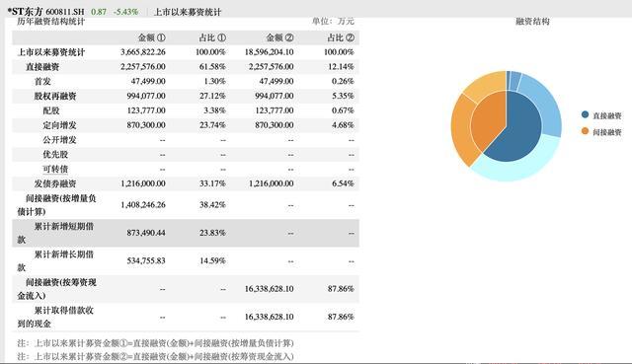The height and width of the screenshot is (364, 632).
Task: Click the orange 间接融资 legend dot
Action: [585, 131]
